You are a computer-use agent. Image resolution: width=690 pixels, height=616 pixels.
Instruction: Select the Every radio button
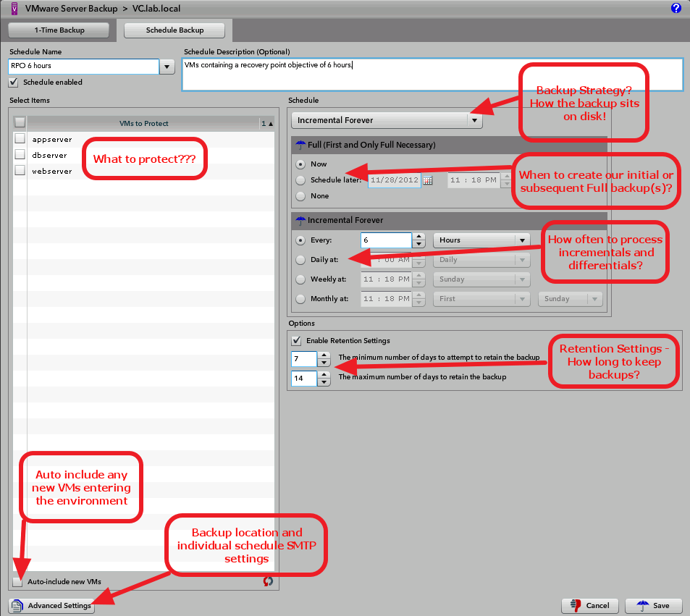[300, 240]
